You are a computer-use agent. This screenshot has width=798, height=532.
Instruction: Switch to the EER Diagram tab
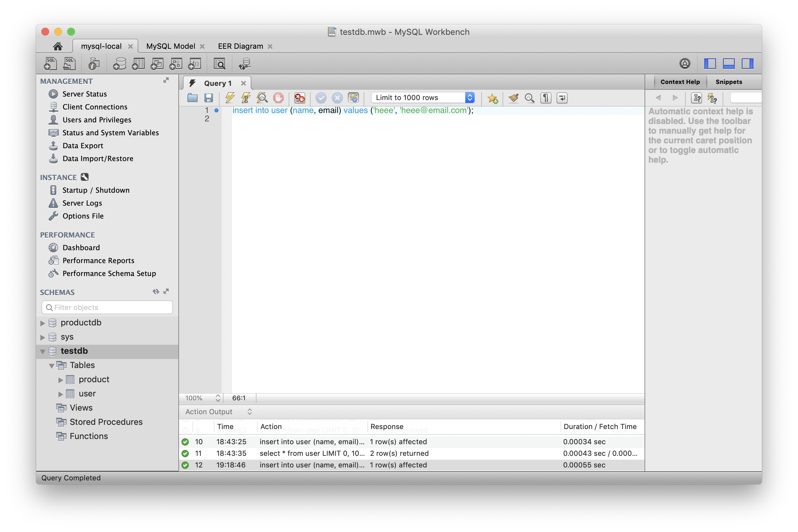(240, 46)
